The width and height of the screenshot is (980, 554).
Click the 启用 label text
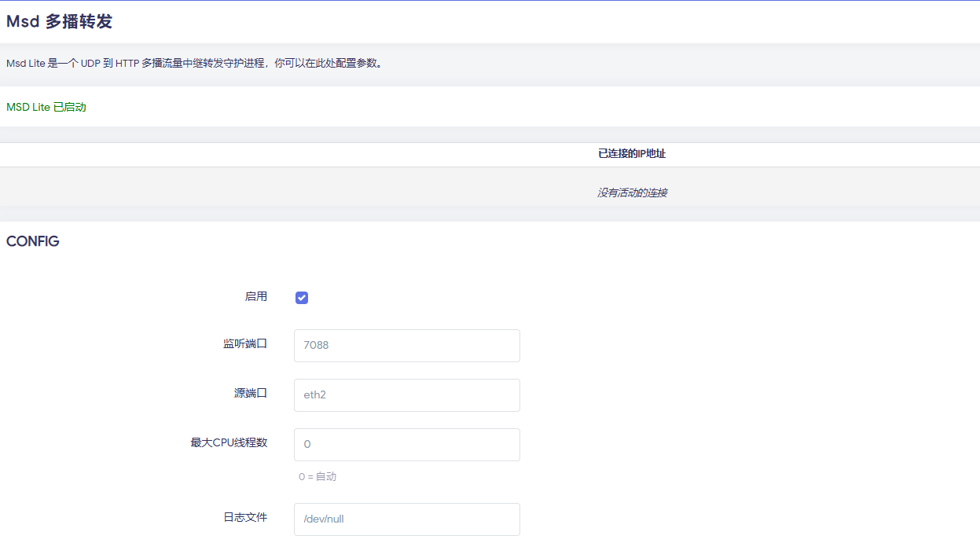pyautogui.click(x=256, y=296)
